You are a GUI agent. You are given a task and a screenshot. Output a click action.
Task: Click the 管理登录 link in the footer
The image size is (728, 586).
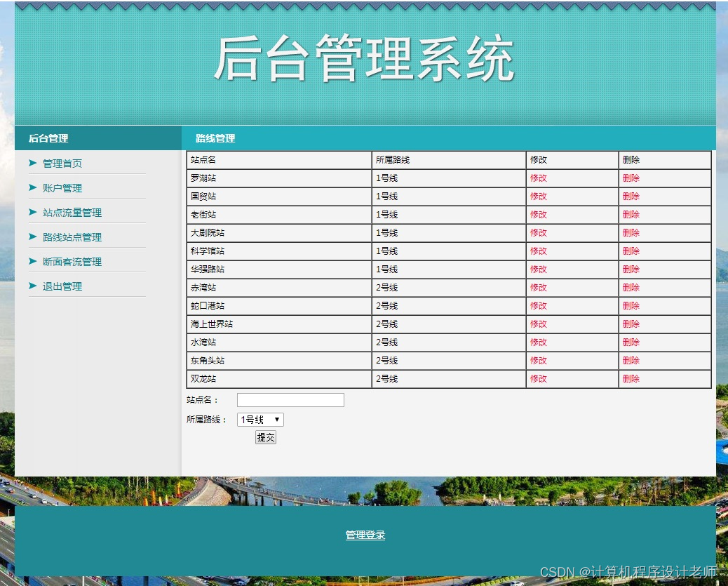coord(365,534)
